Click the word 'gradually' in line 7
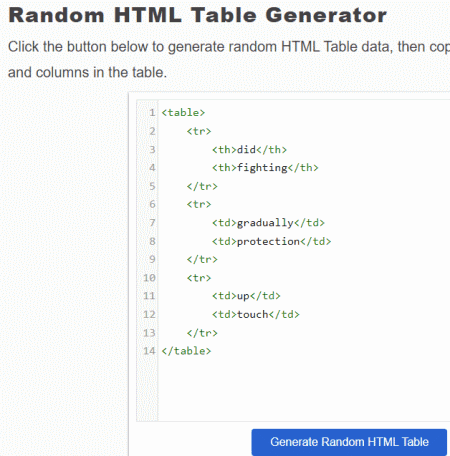Viewport: 450px width, 456px height. (265, 223)
